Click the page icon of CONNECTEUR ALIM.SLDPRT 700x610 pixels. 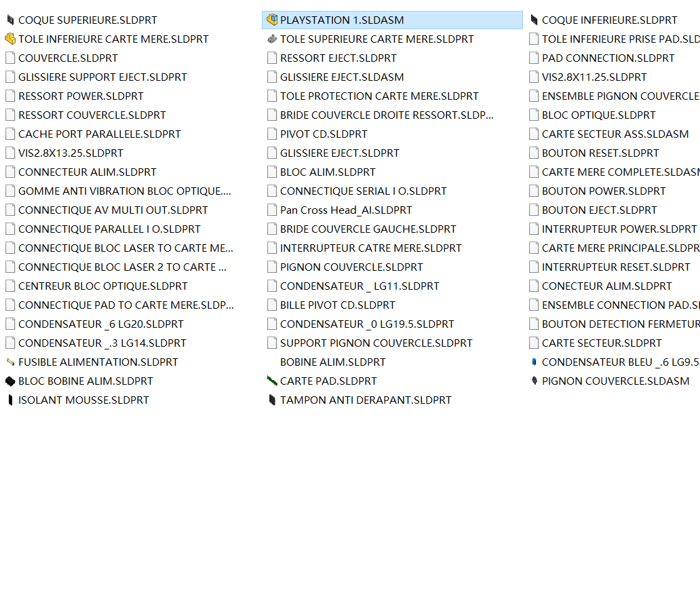pos(10,172)
